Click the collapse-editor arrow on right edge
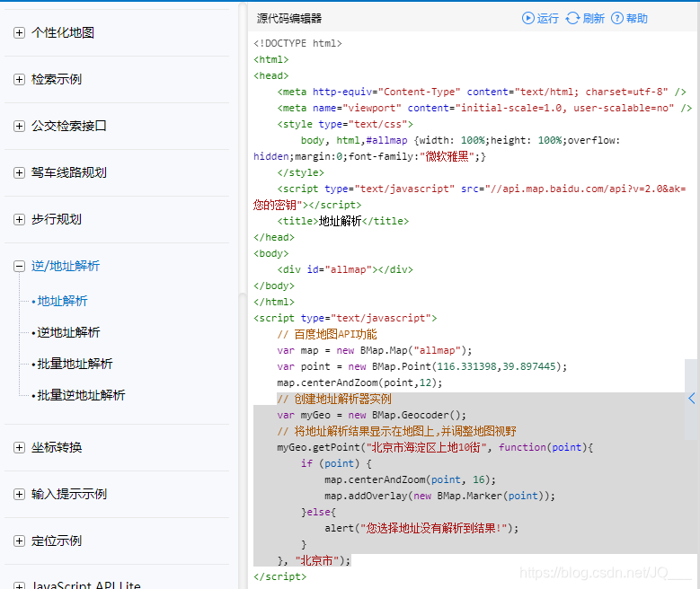Viewport: 700px width, 589px height. point(692,399)
